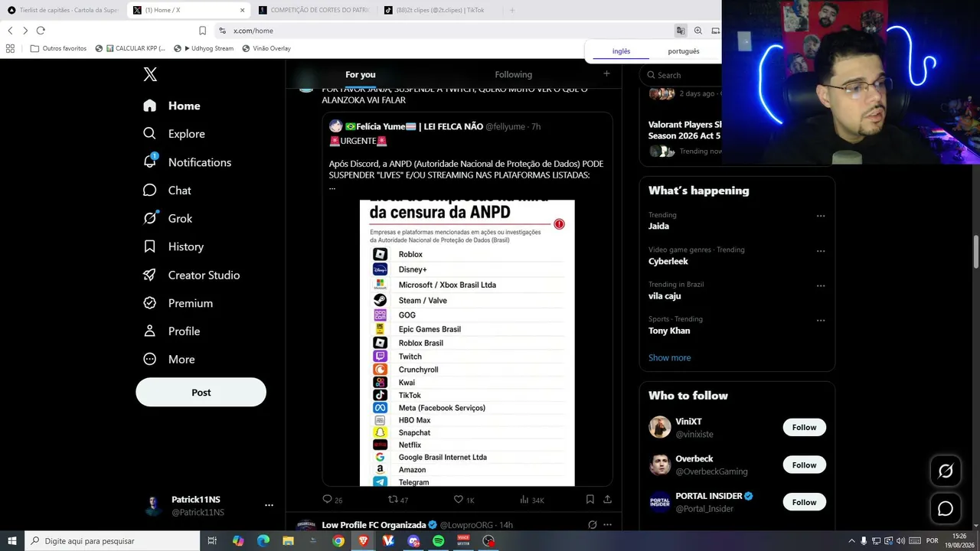
Task: Open the floating Grok button
Action: click(946, 471)
